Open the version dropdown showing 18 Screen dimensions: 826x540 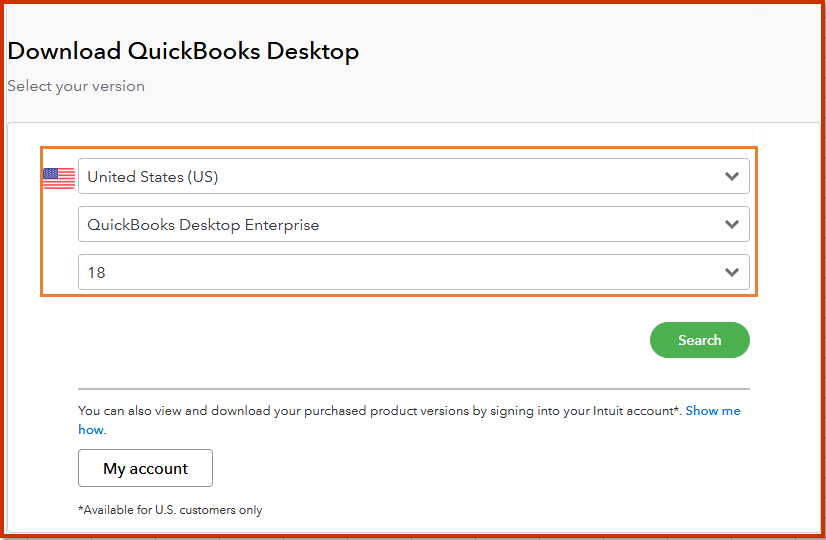coord(400,272)
